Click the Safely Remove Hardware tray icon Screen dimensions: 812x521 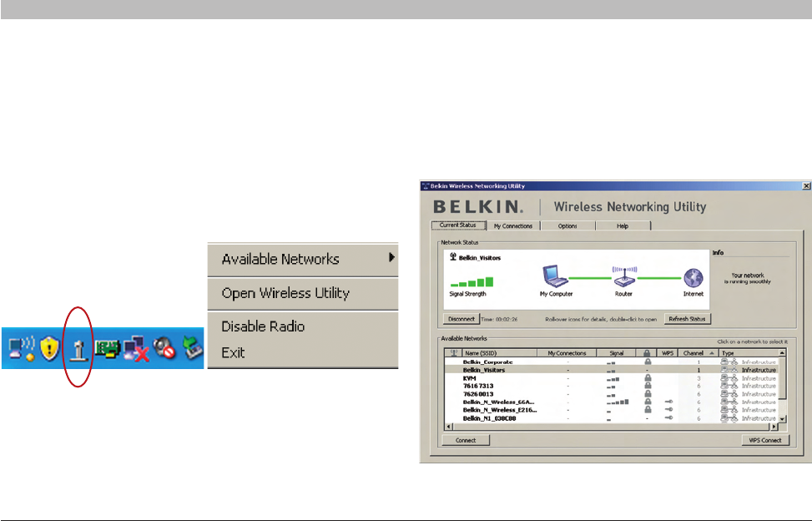coord(192,347)
